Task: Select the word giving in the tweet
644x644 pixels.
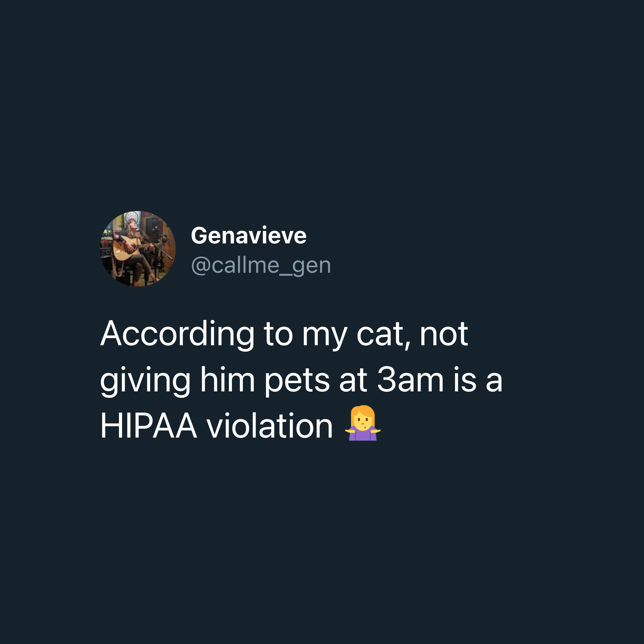Action: [x=145, y=381]
